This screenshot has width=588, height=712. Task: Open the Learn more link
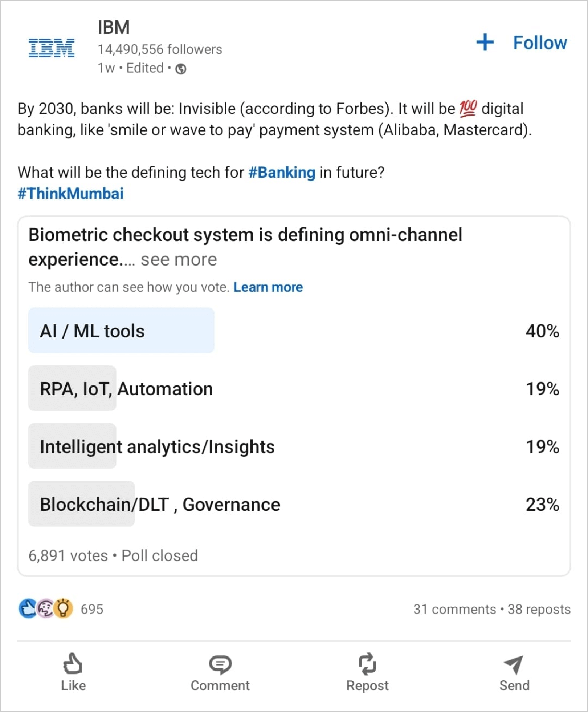point(268,287)
